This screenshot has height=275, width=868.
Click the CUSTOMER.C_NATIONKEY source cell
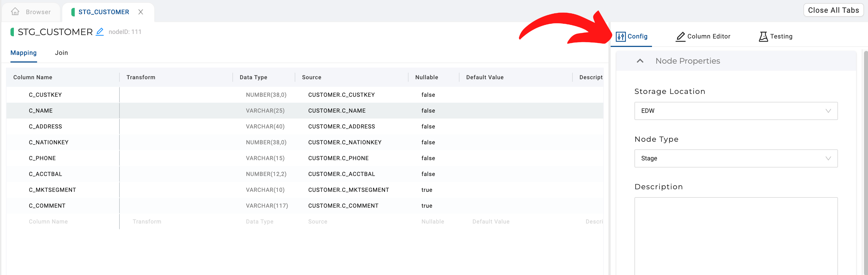click(x=345, y=142)
